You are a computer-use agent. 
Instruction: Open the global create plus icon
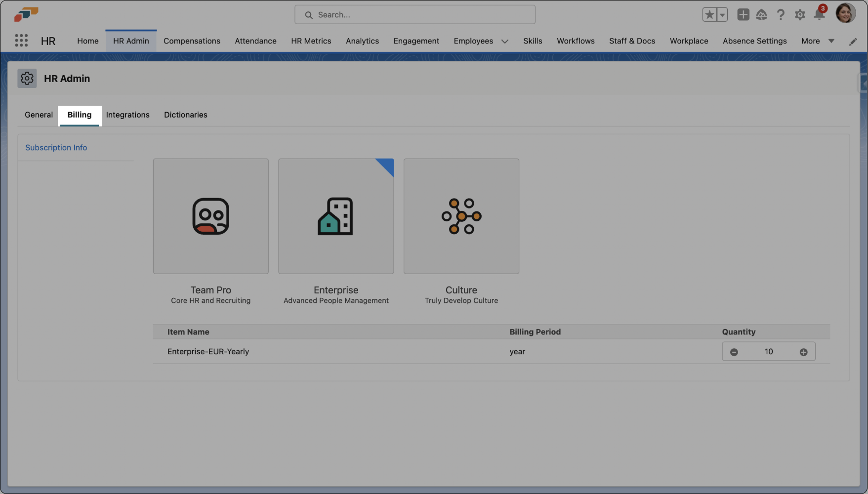pyautogui.click(x=743, y=15)
